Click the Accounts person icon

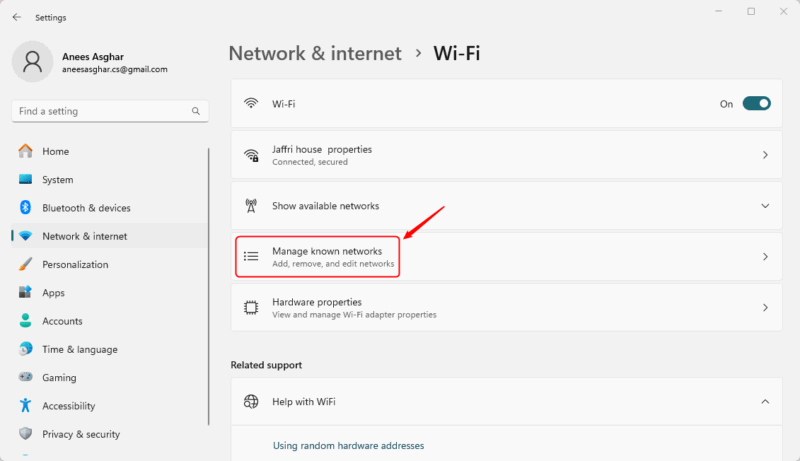pos(25,321)
